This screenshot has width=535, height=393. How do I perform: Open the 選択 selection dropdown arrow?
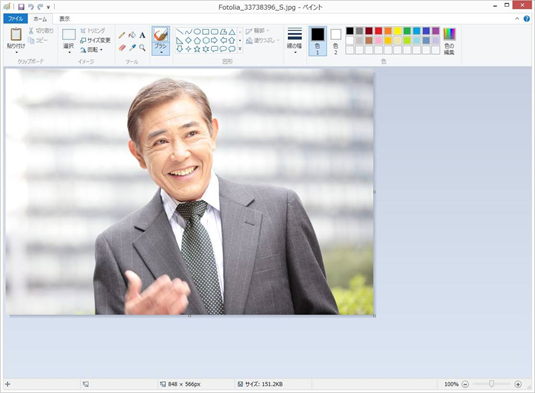click(x=69, y=53)
